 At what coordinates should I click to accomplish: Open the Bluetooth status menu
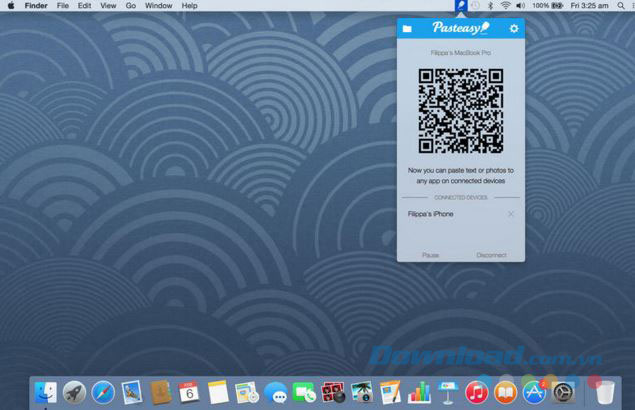[x=490, y=6]
